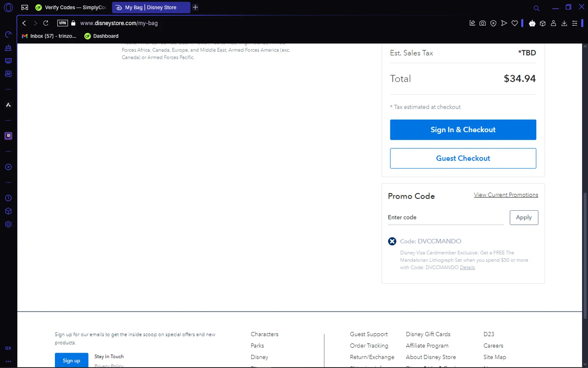Open the Aria AI sidebar icon
Screen dimensions: 588x368
point(8,105)
